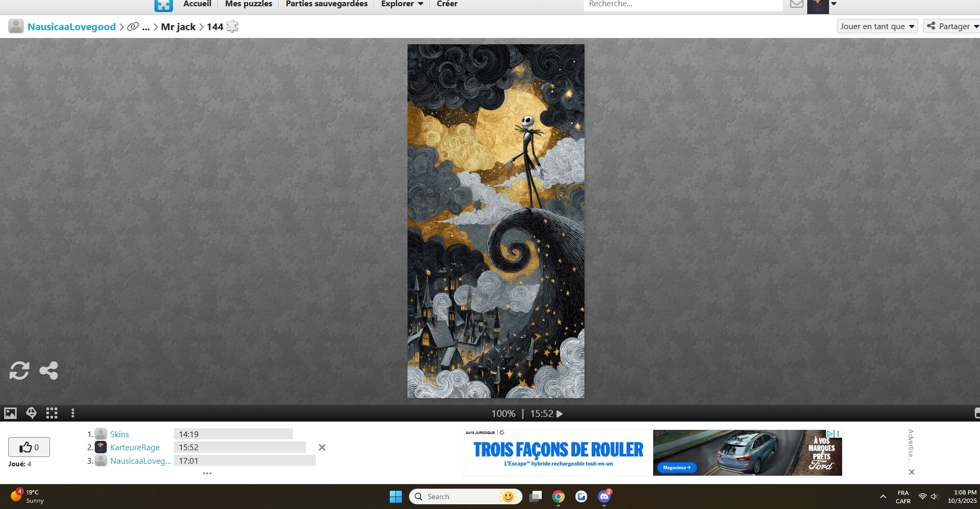Screen dimensions: 980x509
Task: Click the completed Mr jack puzzle image
Action: click(495, 221)
